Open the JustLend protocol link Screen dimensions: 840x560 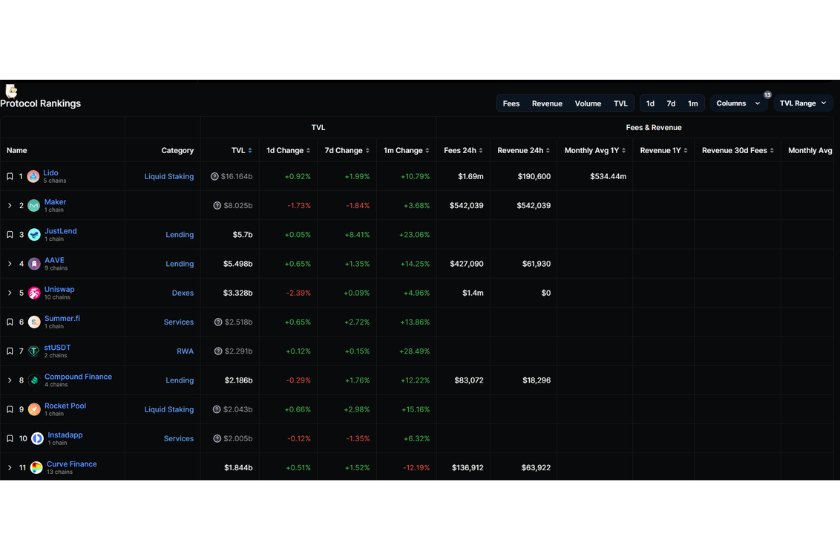pos(61,231)
